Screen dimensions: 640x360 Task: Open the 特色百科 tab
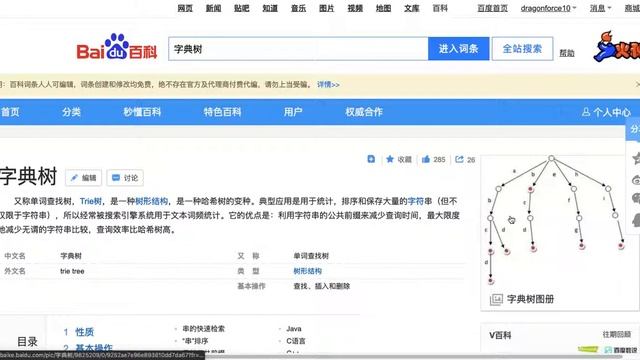[222, 112]
